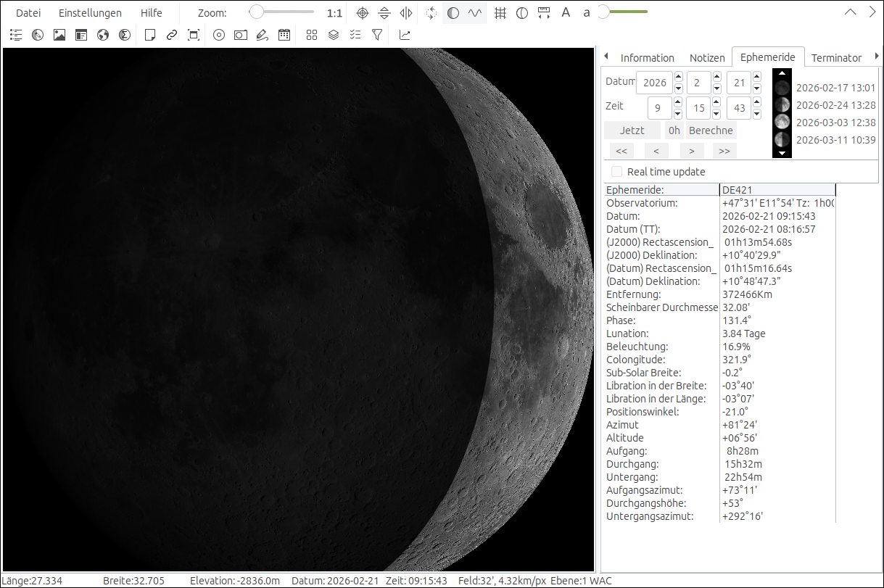Click the flip vertical icon
The height and width of the screenshot is (588, 884).
click(384, 13)
